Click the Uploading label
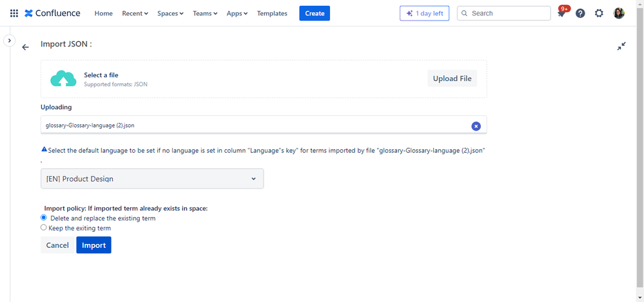 point(56,107)
